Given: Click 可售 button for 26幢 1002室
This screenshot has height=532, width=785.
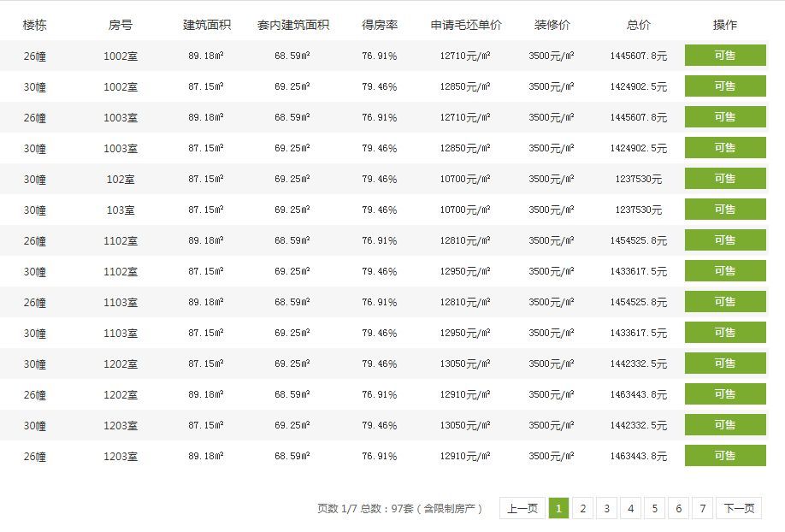Looking at the screenshot, I should pyautogui.click(x=725, y=55).
